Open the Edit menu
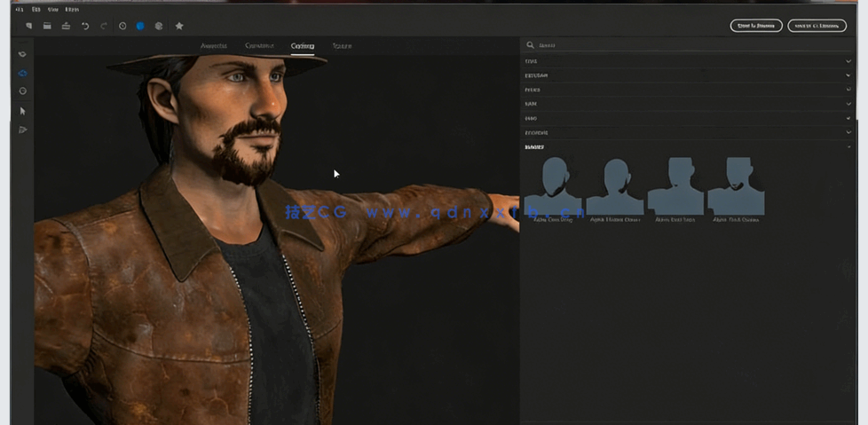The height and width of the screenshot is (425, 868). [x=36, y=9]
